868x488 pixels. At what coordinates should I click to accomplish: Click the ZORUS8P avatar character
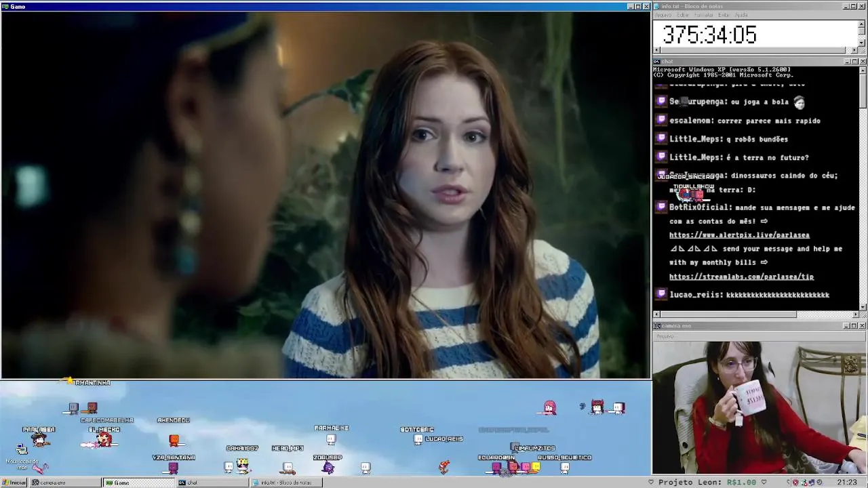[328, 467]
